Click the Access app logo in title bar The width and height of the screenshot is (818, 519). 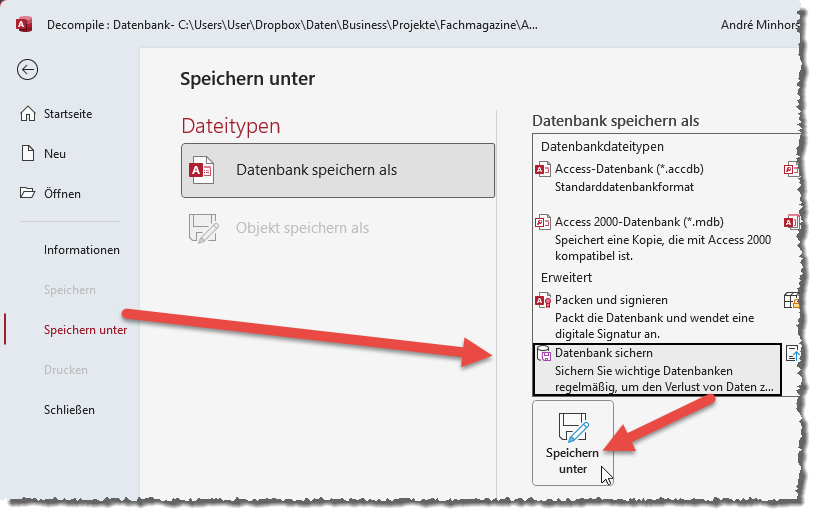[x=24, y=25]
